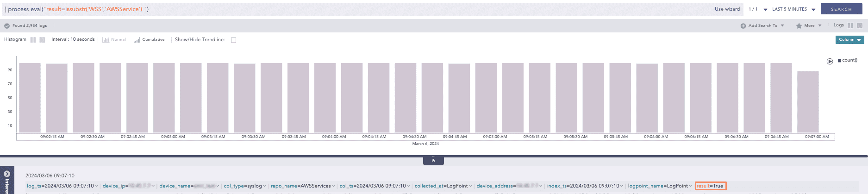
Task: Click the count() legend color swatch
Action: (x=839, y=61)
